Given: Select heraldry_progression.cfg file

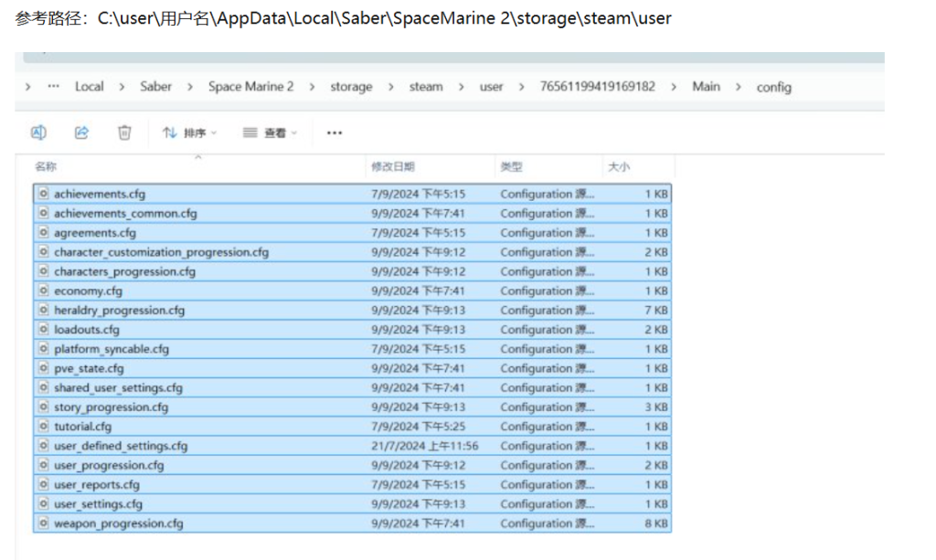Looking at the screenshot, I should tap(352, 310).
